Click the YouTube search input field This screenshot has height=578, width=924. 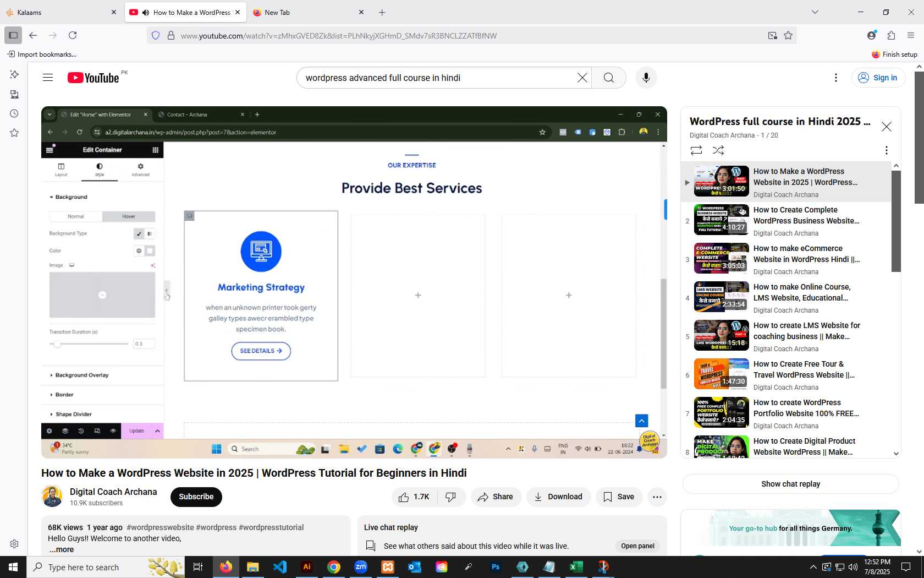pos(437,78)
